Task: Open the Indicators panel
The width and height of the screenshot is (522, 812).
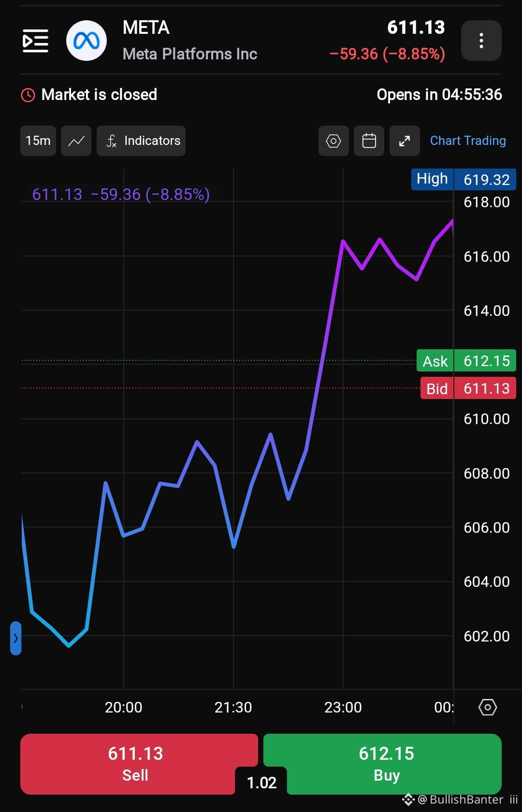Action: [x=141, y=141]
